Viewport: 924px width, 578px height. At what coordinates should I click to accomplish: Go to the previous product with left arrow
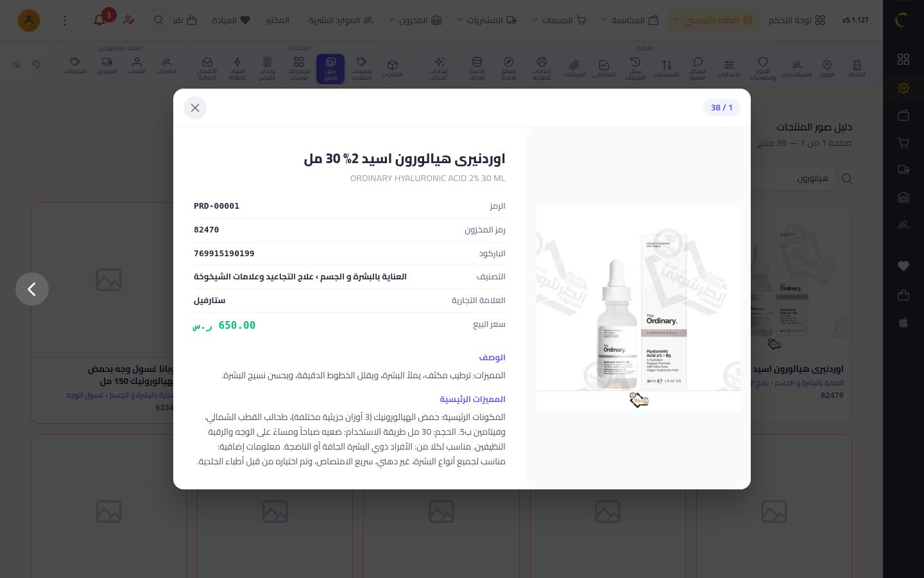[x=32, y=289]
